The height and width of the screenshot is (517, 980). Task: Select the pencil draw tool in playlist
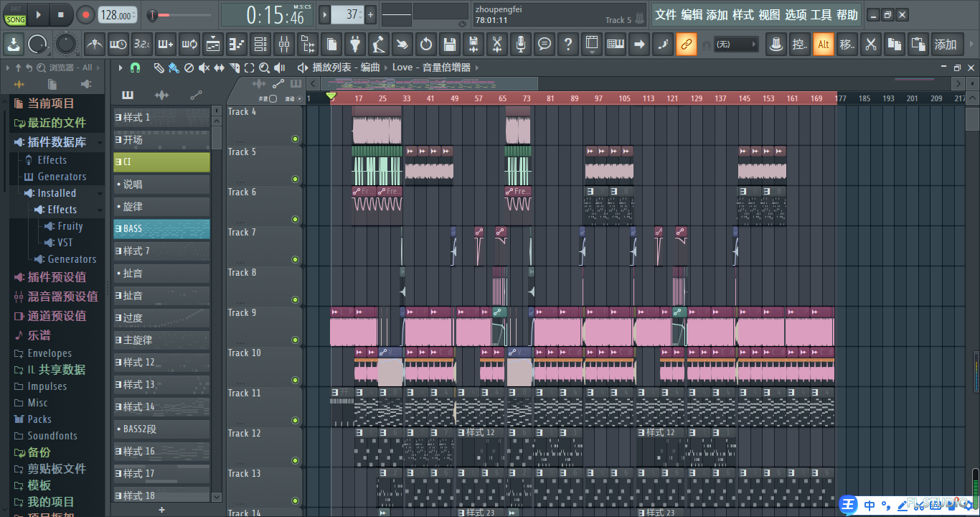tap(159, 67)
